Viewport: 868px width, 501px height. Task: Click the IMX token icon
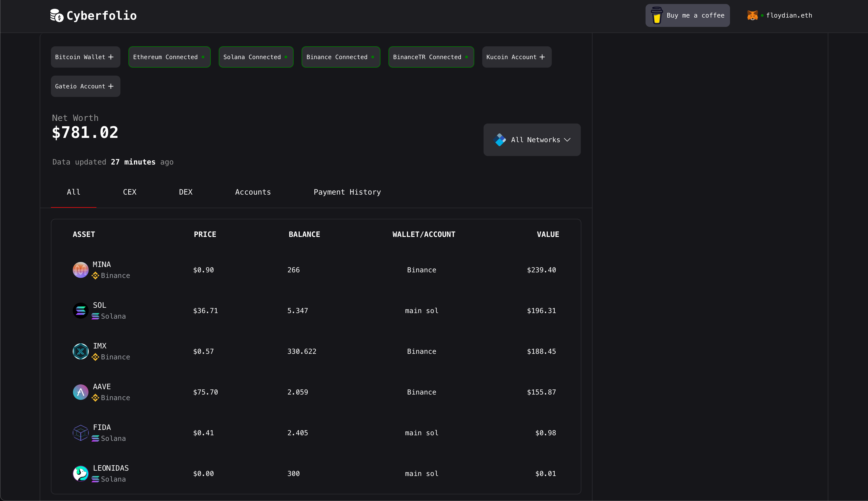coord(80,351)
